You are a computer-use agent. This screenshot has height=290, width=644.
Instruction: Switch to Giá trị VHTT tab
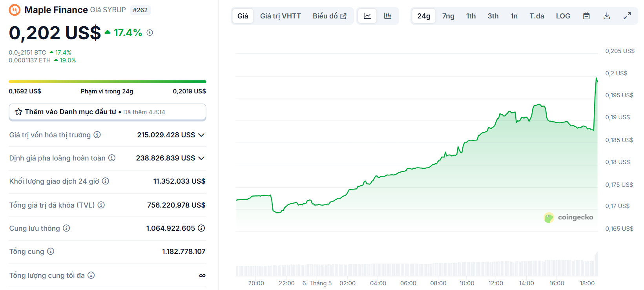(281, 16)
